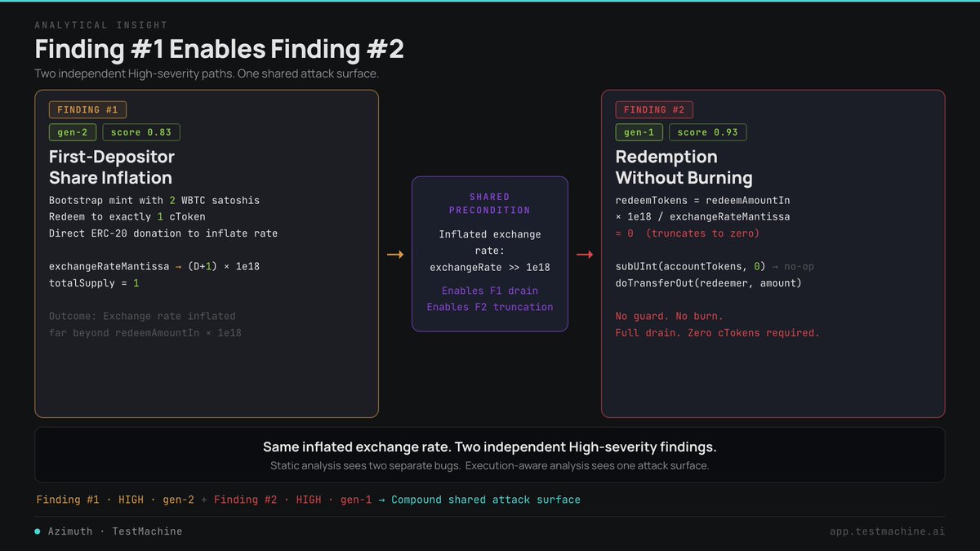Viewport: 980px width, 551px height.
Task: Click the Azimuth · TestMachine footer label
Action: coord(114,531)
